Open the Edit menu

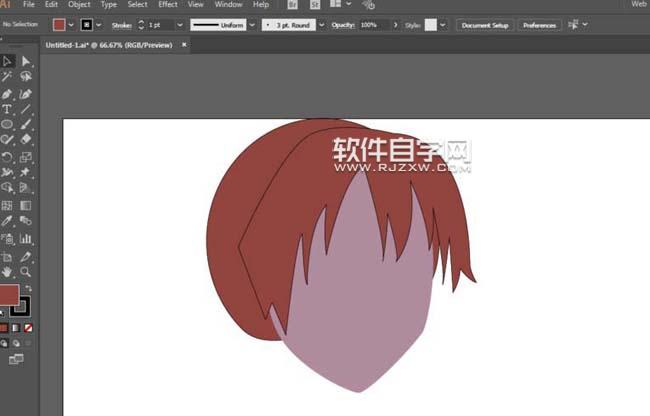[51, 5]
